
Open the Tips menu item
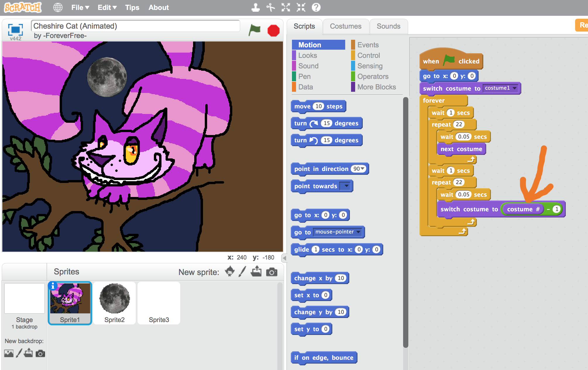(x=132, y=8)
